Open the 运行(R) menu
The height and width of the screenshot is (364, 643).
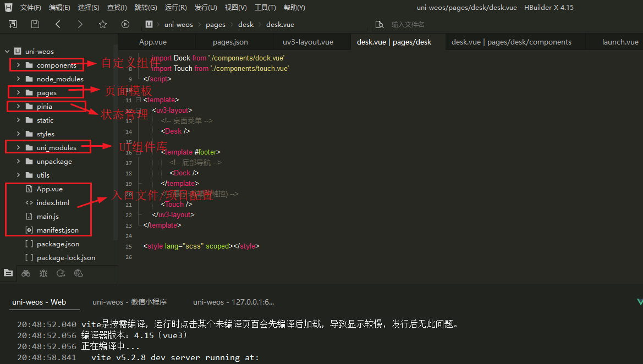176,7
